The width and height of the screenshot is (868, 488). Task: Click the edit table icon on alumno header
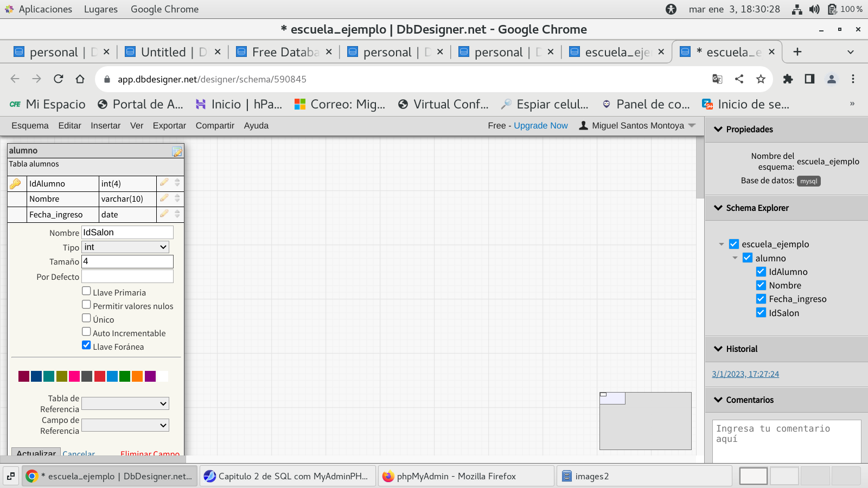(177, 152)
